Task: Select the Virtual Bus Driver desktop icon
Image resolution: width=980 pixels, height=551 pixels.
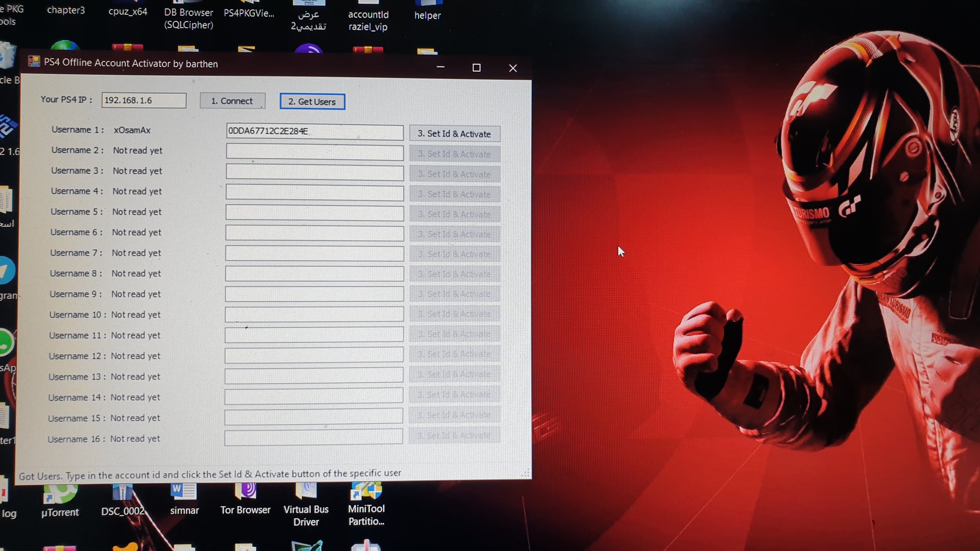Action: (x=306, y=505)
